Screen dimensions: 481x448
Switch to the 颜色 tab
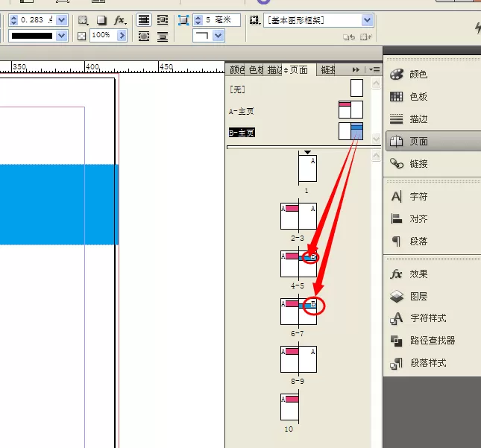tap(236, 70)
